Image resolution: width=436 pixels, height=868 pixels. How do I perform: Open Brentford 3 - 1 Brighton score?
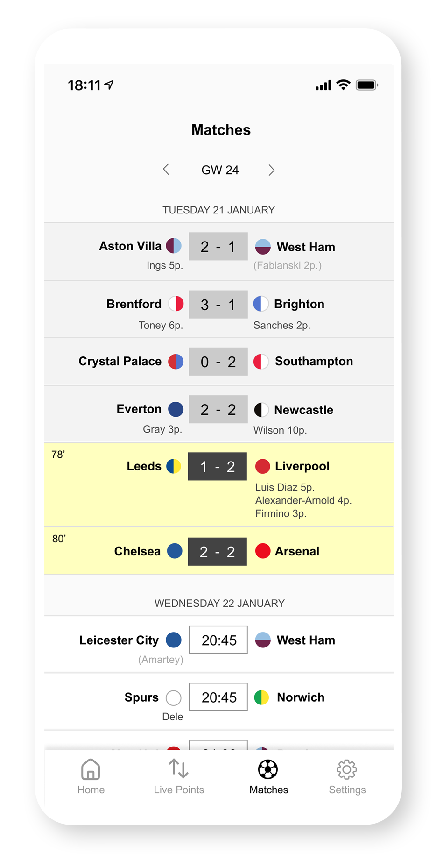click(x=218, y=305)
